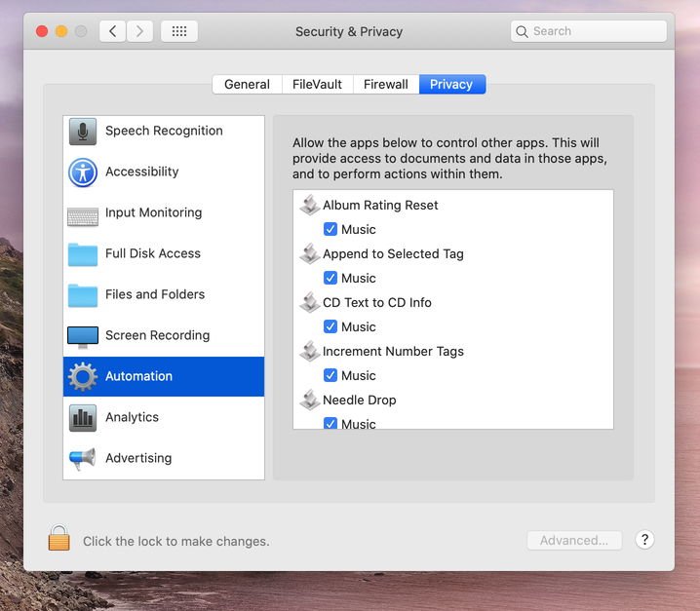The image size is (700, 611).
Task: Click the Automation gear icon
Action: point(83,377)
